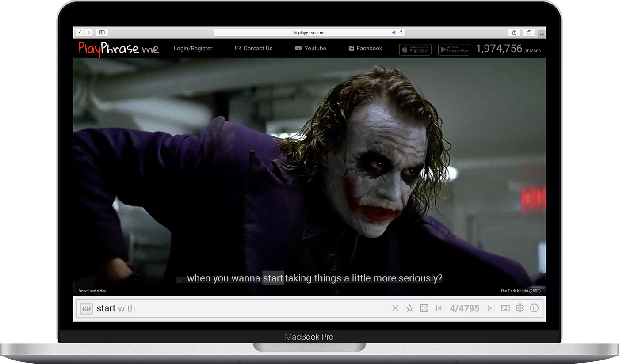This screenshot has width=619, height=364.
Task: Open the Contact Us link
Action: [254, 49]
